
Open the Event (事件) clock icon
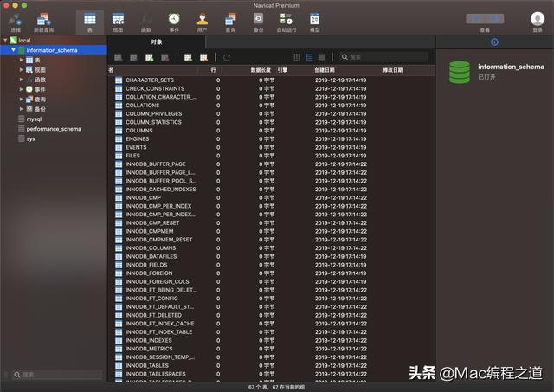click(x=174, y=19)
